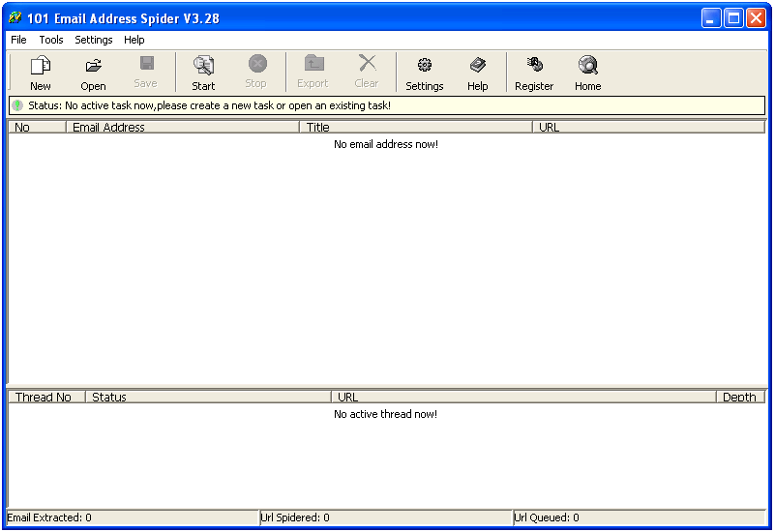Click the app icon in title bar

[x=15, y=17]
